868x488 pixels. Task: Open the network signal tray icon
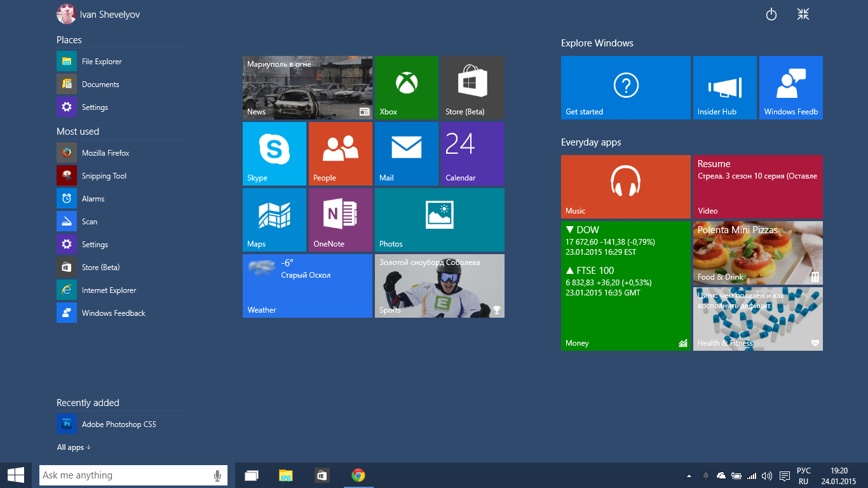click(x=752, y=476)
